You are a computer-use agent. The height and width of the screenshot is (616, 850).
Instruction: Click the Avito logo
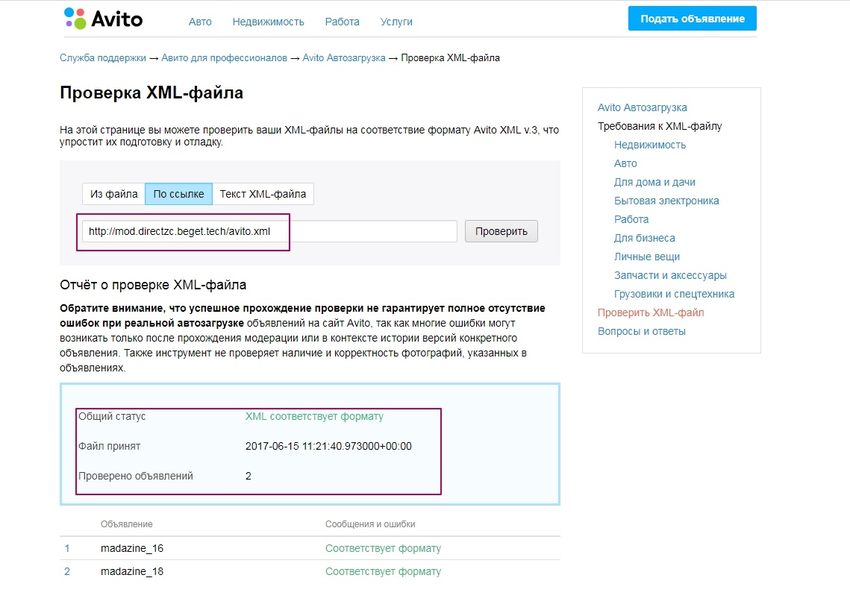tap(103, 19)
